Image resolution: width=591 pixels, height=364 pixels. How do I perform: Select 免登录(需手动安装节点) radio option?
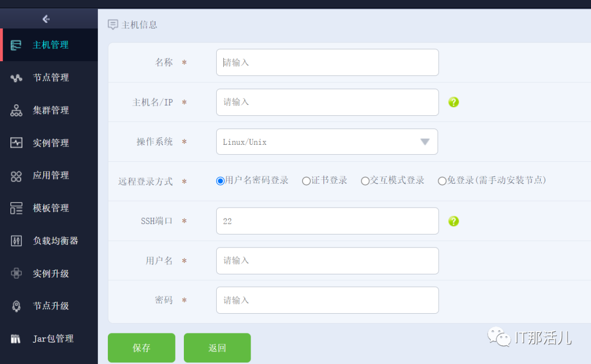(x=442, y=181)
